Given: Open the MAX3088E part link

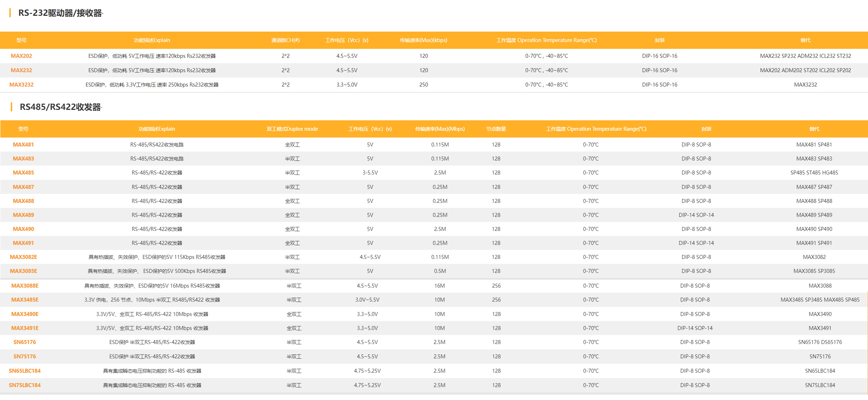Looking at the screenshot, I should [x=25, y=286].
